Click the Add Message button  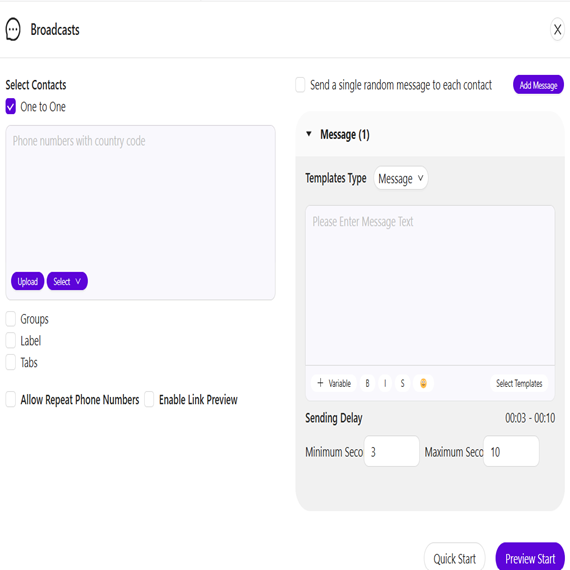(538, 85)
